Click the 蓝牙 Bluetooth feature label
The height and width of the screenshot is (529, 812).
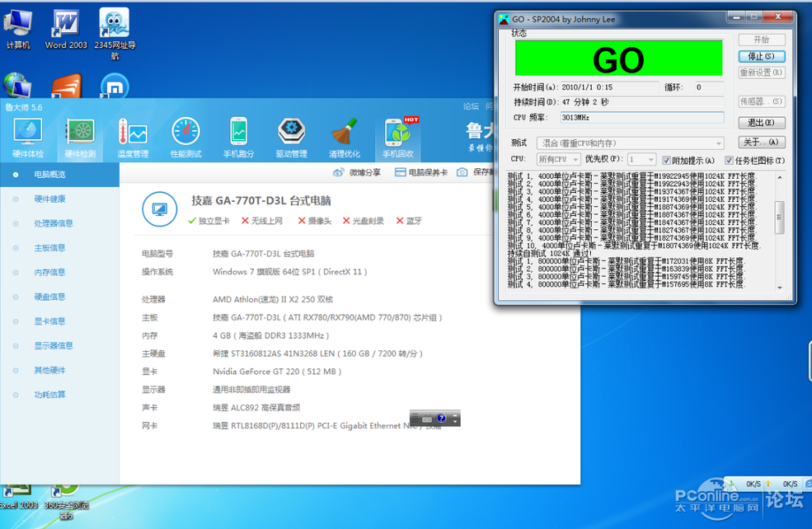coord(414,221)
